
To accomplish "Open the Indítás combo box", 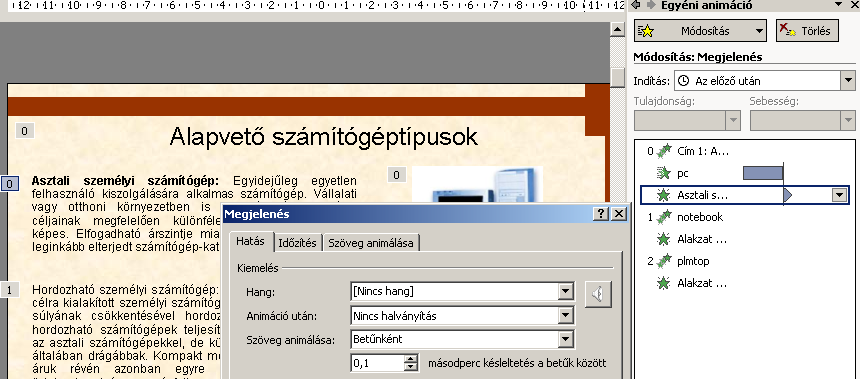I will tap(765, 81).
